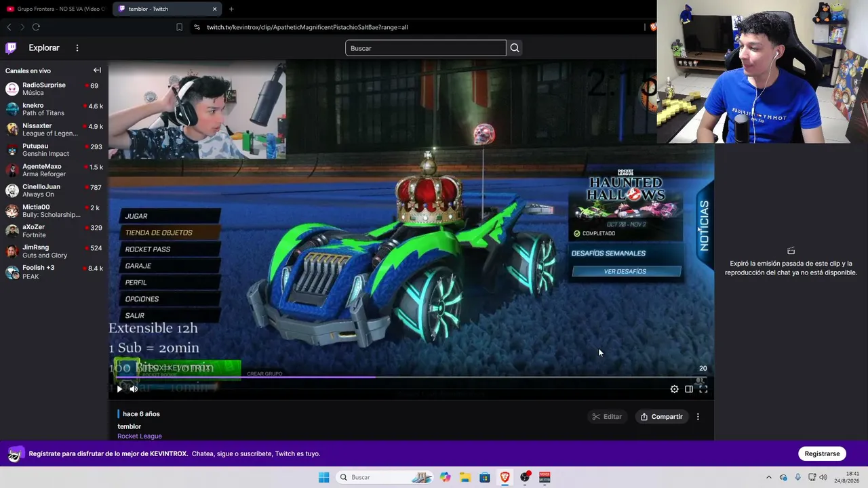
Task: Focus the Twitch Buscar search field
Action: [425, 48]
